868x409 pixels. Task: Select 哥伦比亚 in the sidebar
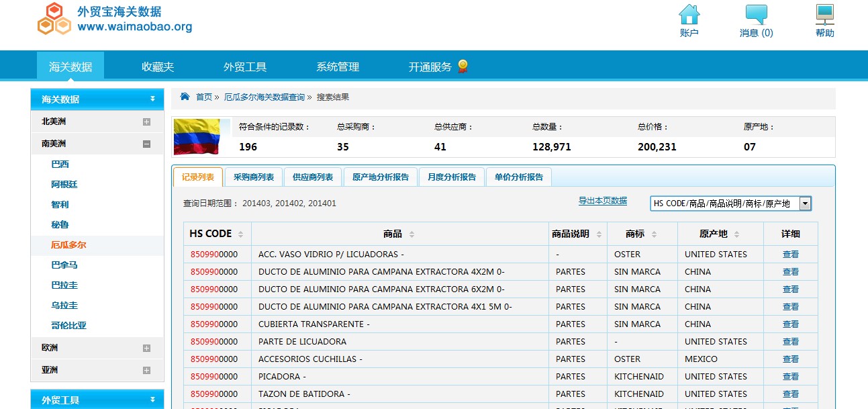pyautogui.click(x=68, y=326)
